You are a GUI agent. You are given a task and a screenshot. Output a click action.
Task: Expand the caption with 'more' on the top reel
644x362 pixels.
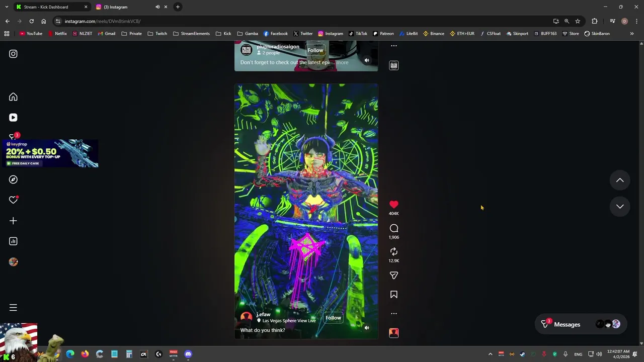point(342,62)
